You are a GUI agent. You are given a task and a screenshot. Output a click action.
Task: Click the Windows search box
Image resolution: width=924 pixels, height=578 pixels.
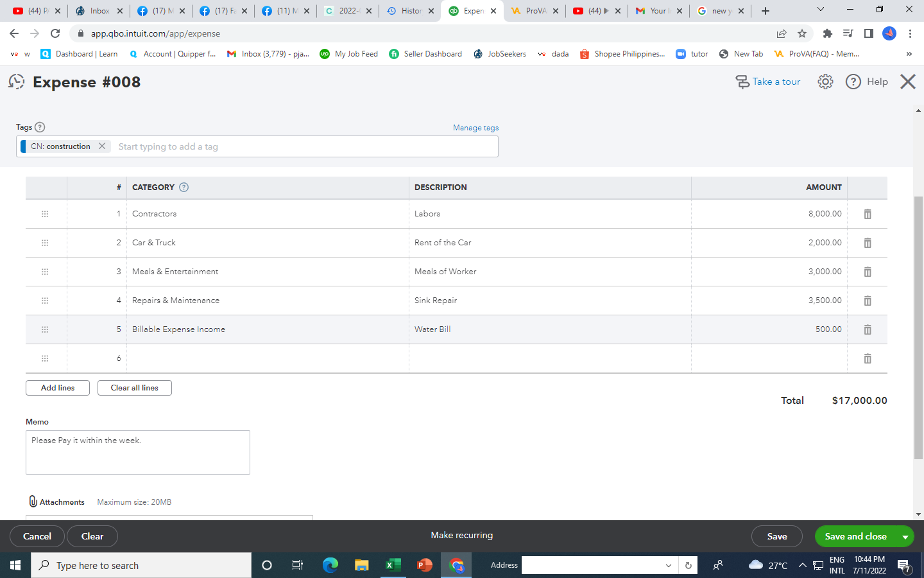(141, 565)
